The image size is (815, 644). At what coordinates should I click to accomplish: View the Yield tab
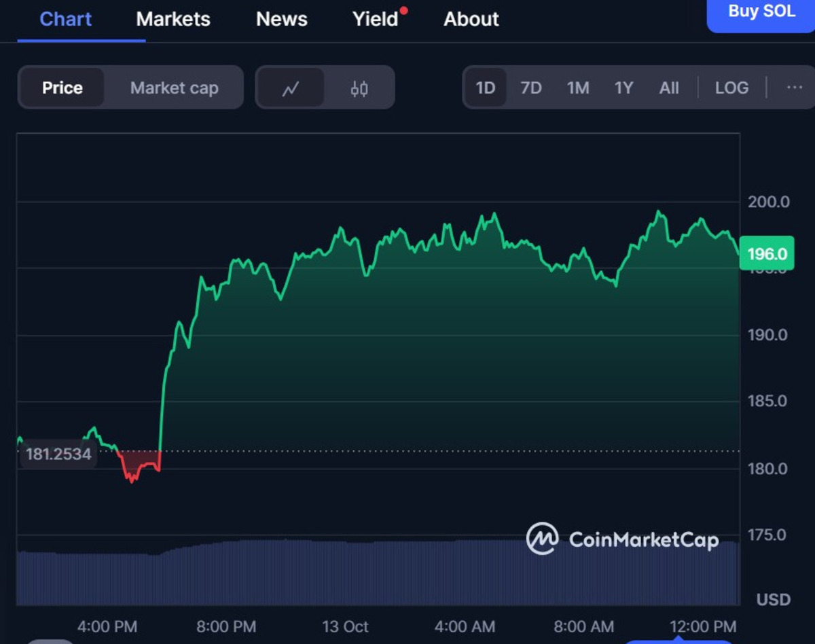(x=375, y=19)
